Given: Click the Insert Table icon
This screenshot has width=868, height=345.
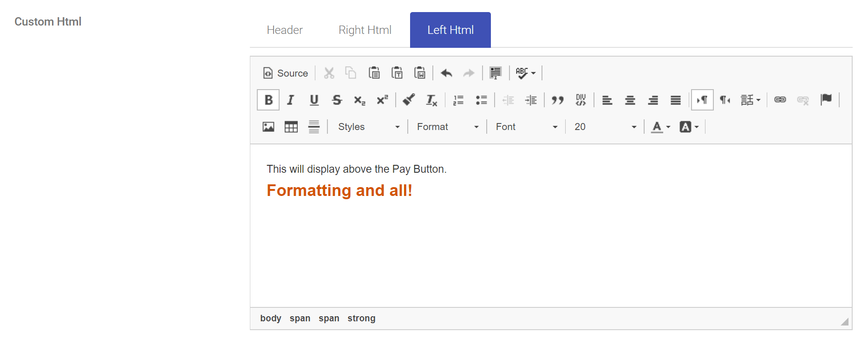Looking at the screenshot, I should coord(291,127).
